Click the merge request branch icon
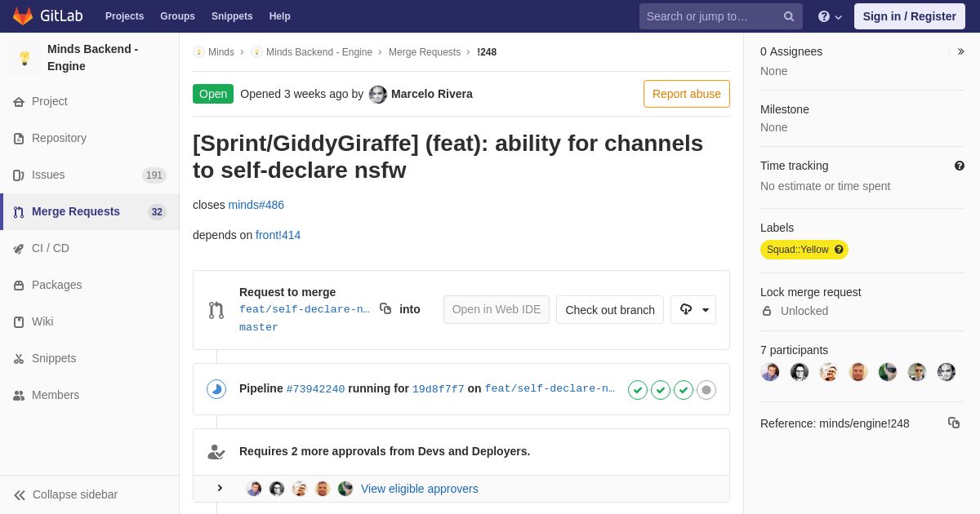980x514 pixels. pyautogui.click(x=216, y=310)
